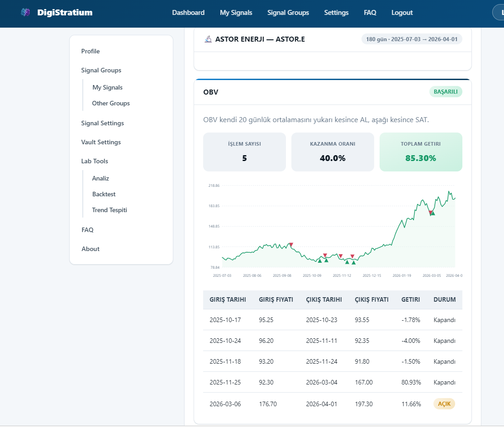Click entry date 2025-11-18
The height and width of the screenshot is (427, 504).
coord(225,361)
